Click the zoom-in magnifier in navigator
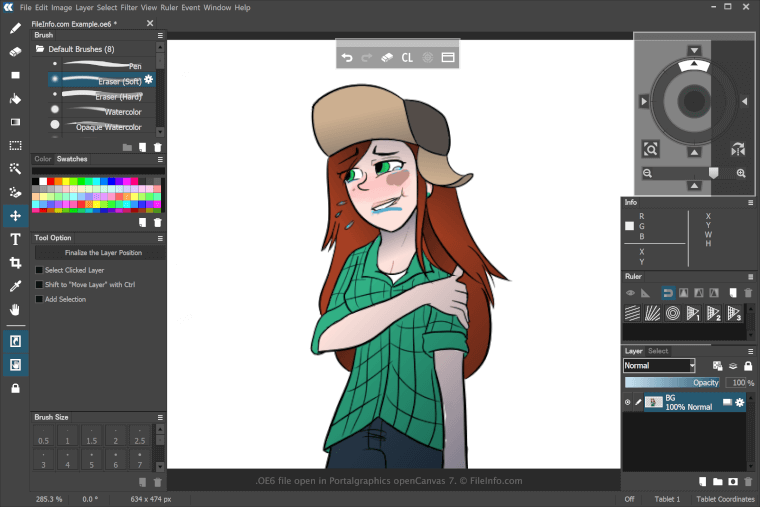This screenshot has height=507, width=760. click(741, 173)
